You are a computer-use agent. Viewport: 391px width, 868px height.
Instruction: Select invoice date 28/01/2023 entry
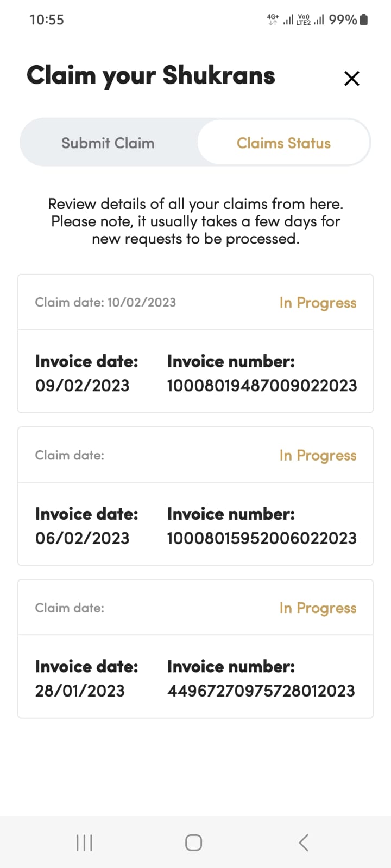[x=80, y=691]
